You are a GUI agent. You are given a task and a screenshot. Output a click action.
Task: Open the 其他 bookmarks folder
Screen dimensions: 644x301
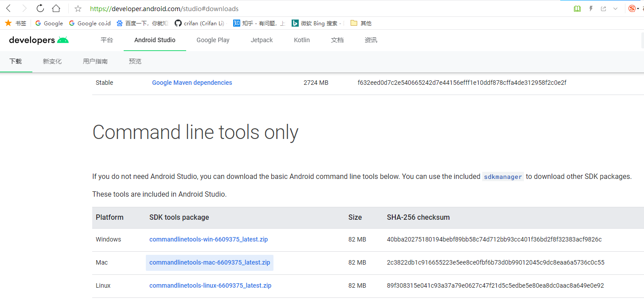(x=361, y=23)
